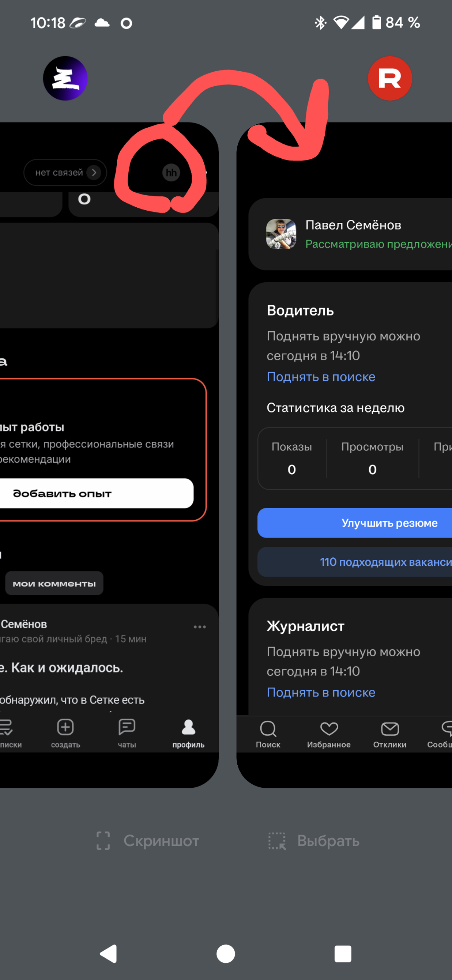Open Избранное via the heart icon
452x980 pixels.
coord(329,729)
